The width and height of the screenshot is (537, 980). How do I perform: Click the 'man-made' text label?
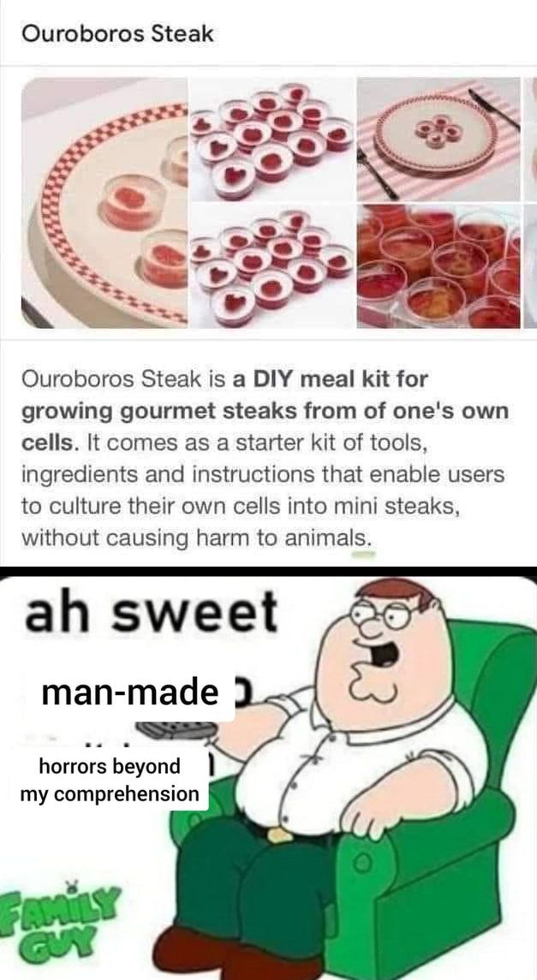pos(131,692)
